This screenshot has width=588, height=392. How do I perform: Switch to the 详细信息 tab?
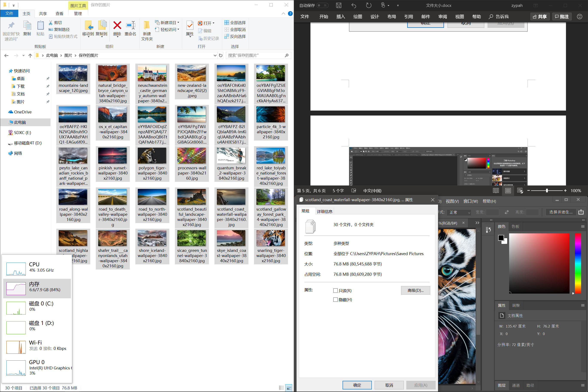[325, 211]
